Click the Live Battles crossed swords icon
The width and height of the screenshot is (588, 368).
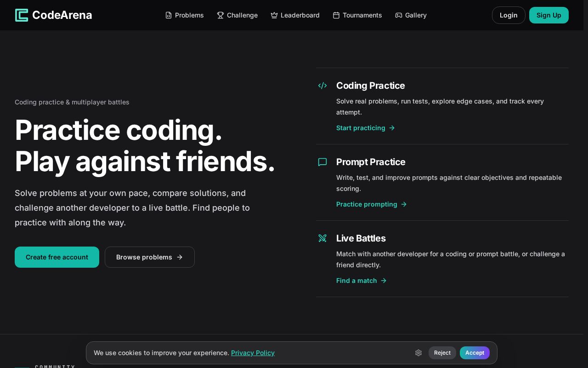click(322, 238)
